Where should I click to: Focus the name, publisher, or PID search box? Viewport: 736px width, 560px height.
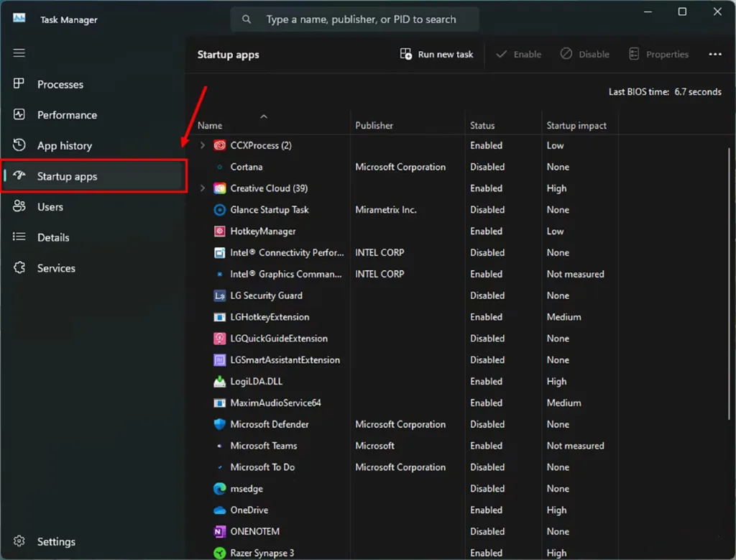point(354,19)
